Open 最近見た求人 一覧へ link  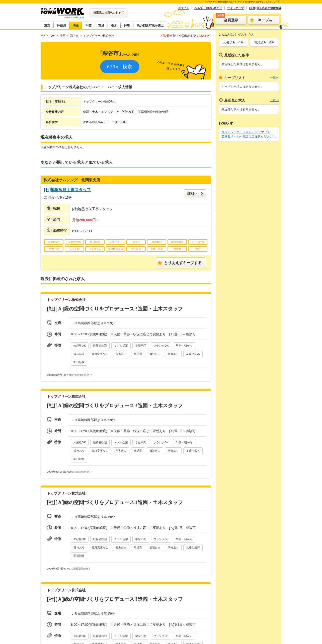coord(274,100)
